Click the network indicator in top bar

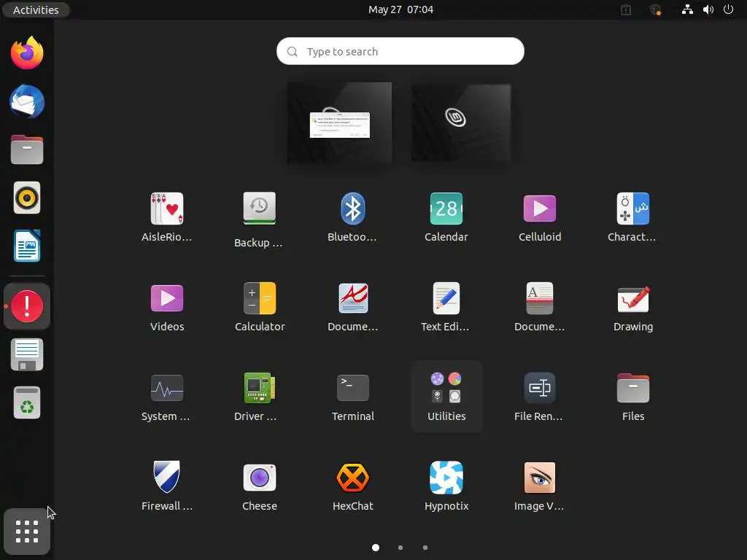coord(687,9)
